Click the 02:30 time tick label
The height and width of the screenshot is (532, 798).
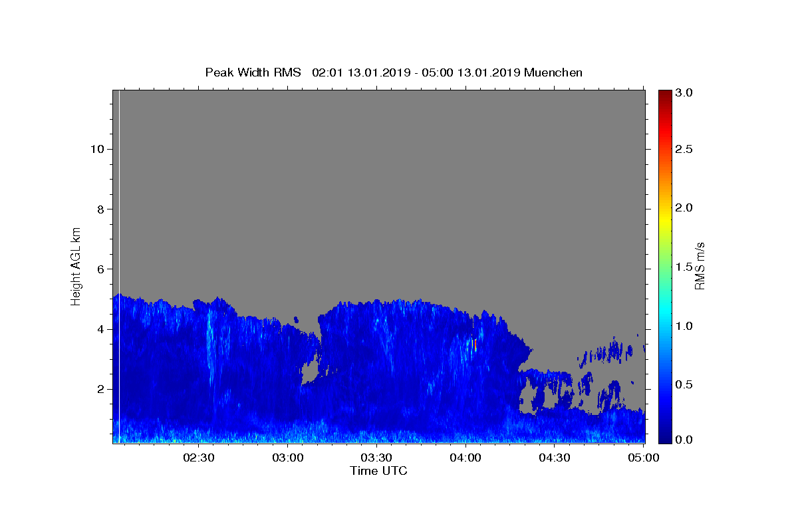pyautogui.click(x=198, y=458)
